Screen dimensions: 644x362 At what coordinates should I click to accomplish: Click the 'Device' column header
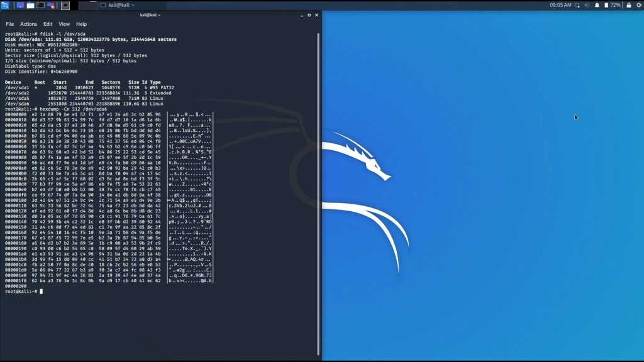(13, 82)
